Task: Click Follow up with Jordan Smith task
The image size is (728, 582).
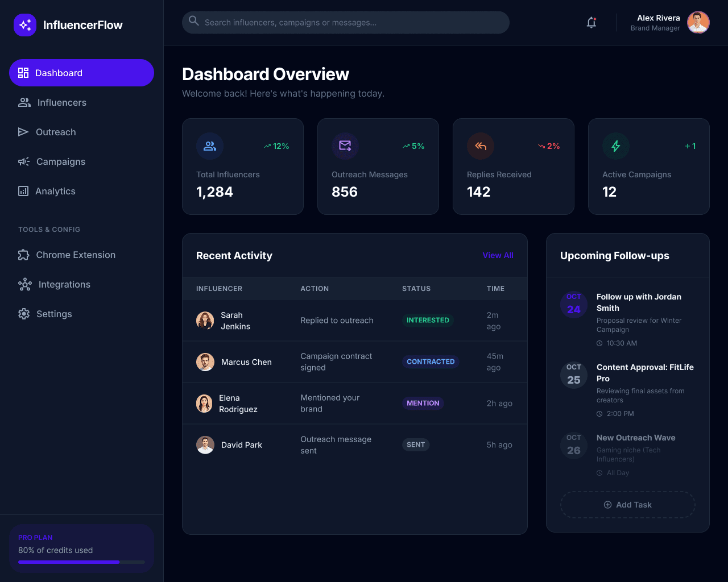Action: (x=639, y=302)
